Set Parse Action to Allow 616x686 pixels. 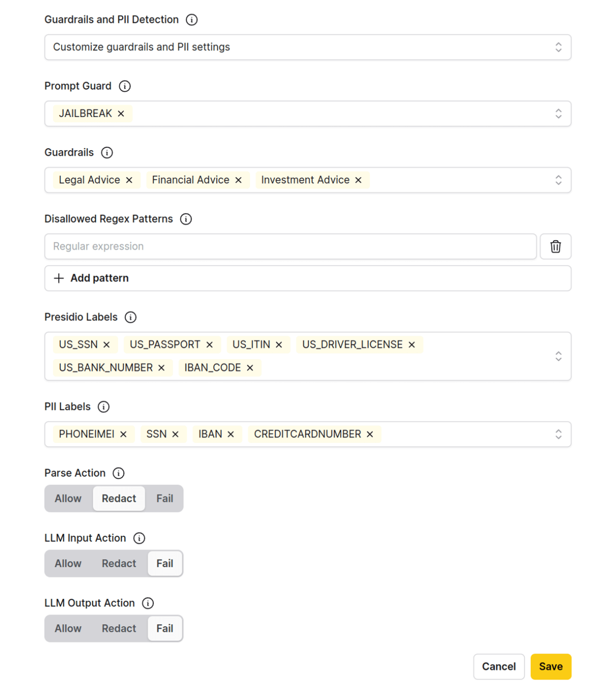pyautogui.click(x=68, y=499)
